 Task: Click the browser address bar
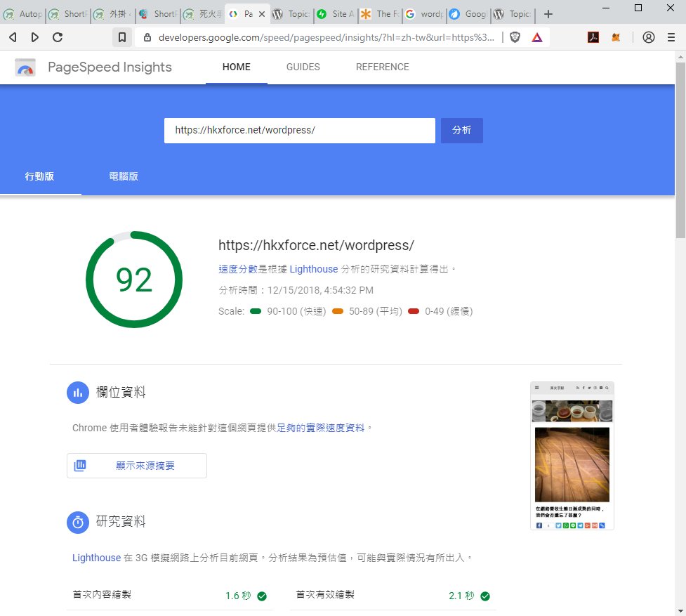tap(326, 38)
